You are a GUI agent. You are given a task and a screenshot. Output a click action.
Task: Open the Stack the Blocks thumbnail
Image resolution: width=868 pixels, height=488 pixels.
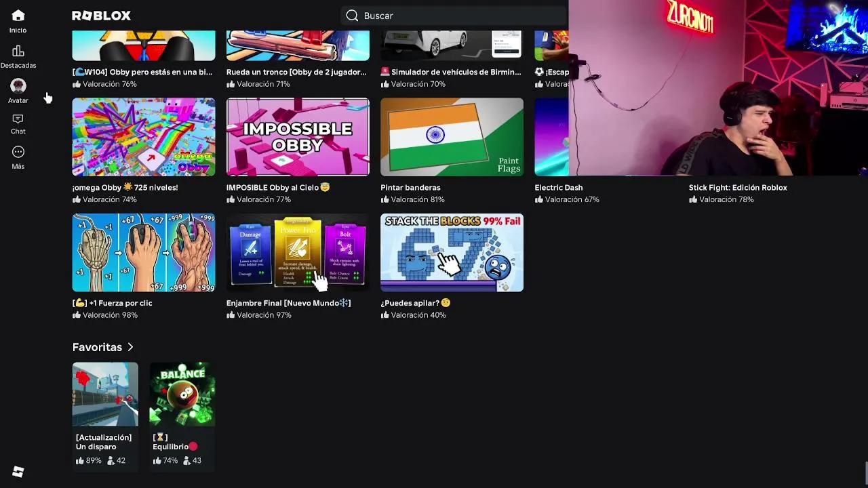[x=452, y=253]
